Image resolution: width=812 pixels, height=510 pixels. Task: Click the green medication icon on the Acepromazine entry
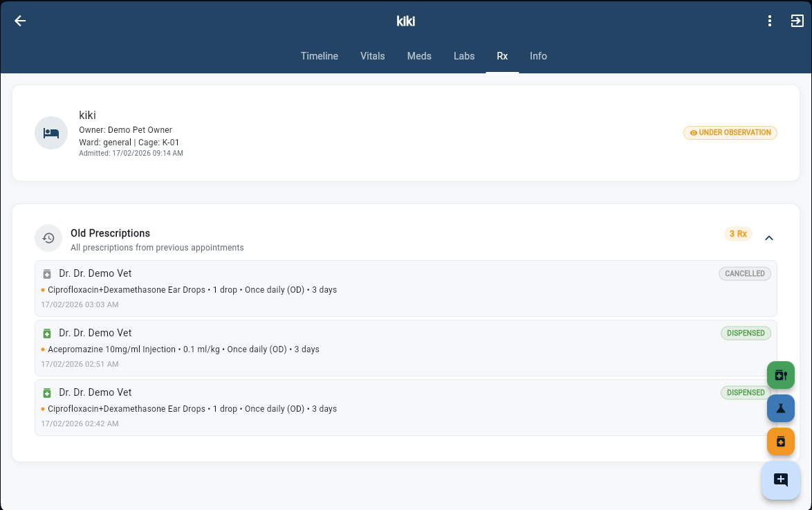click(46, 333)
